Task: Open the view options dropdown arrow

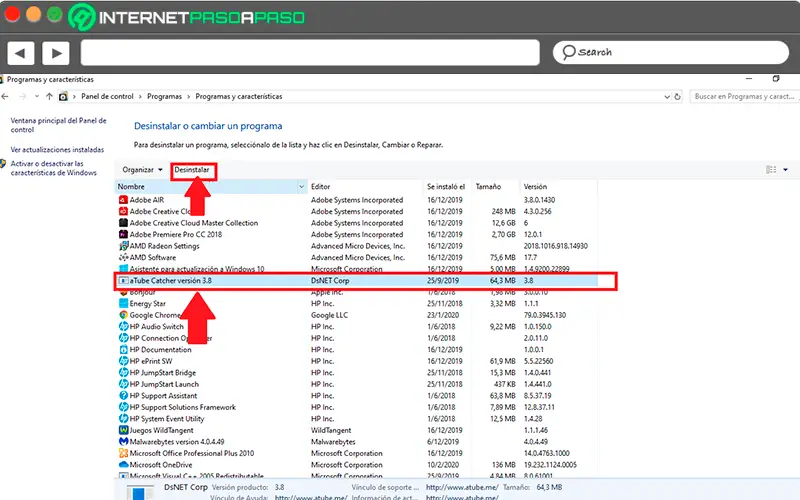Action: pos(785,170)
